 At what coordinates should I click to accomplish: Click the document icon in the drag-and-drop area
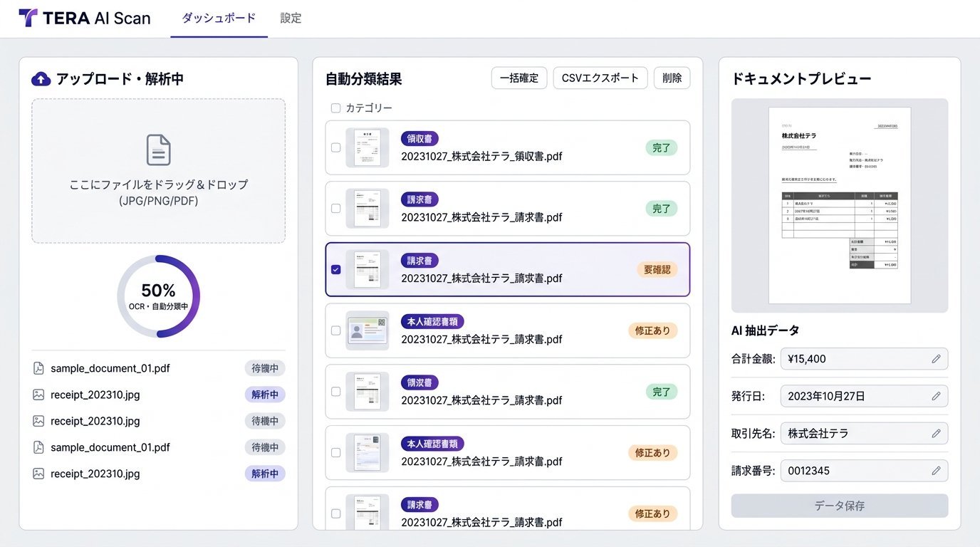pos(158,149)
